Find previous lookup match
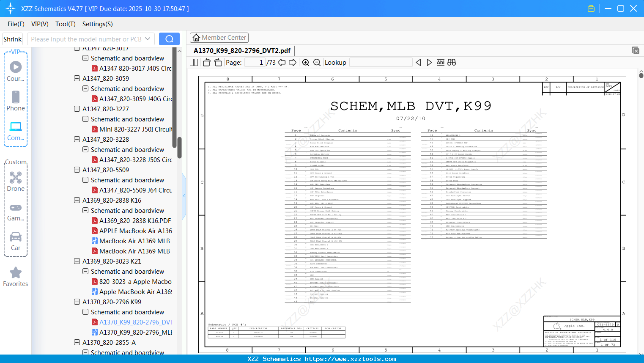This screenshot has height=363, width=644. click(418, 62)
